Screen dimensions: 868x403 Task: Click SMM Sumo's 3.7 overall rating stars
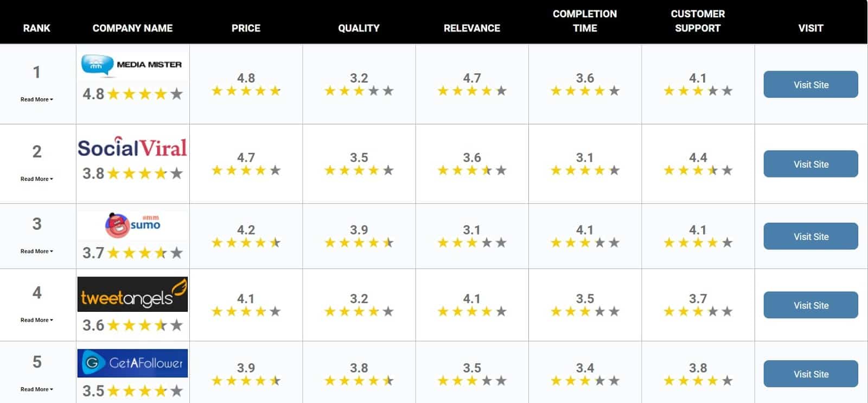coord(145,253)
